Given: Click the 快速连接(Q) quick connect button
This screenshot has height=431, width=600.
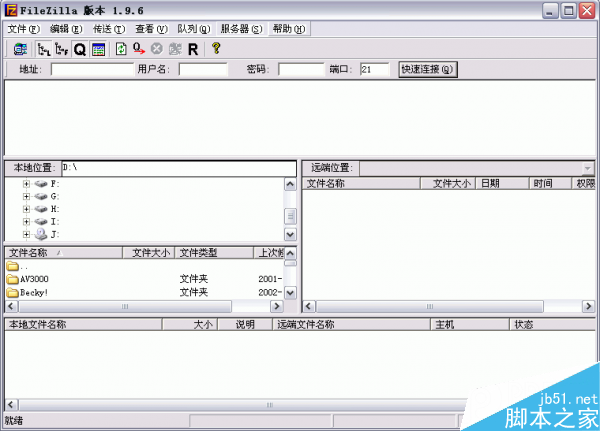Looking at the screenshot, I should pyautogui.click(x=427, y=69).
